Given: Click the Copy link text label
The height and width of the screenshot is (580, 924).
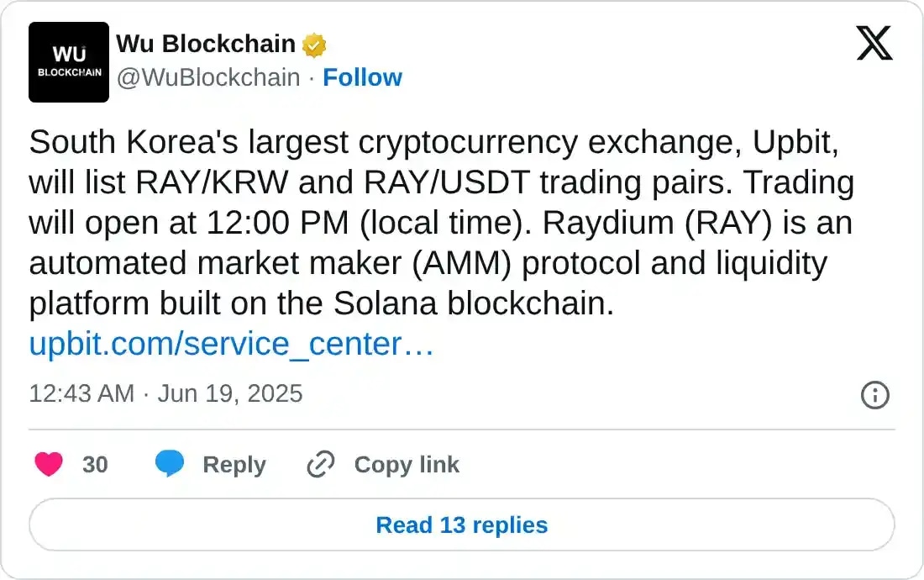Looking at the screenshot, I should (406, 465).
